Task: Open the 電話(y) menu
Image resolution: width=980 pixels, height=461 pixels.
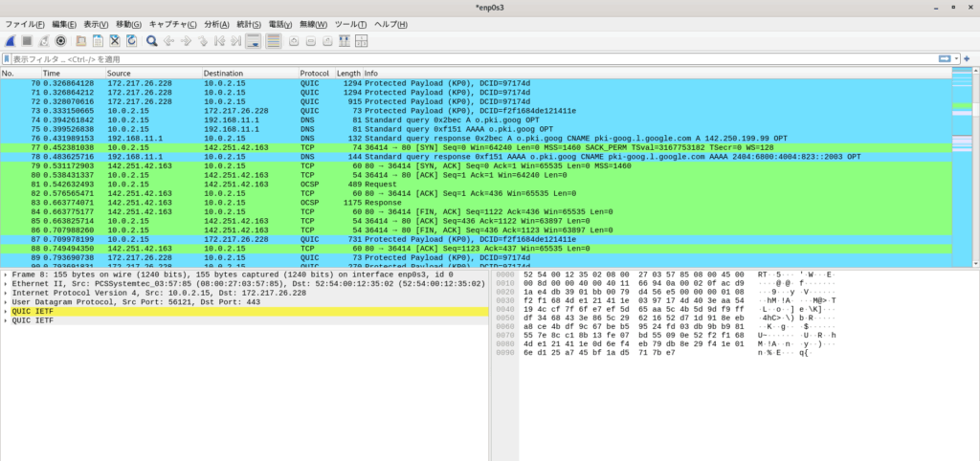Action: coord(280,24)
